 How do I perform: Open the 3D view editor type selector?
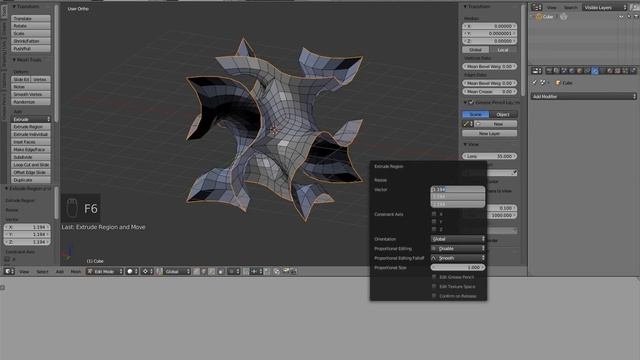tap(9, 271)
